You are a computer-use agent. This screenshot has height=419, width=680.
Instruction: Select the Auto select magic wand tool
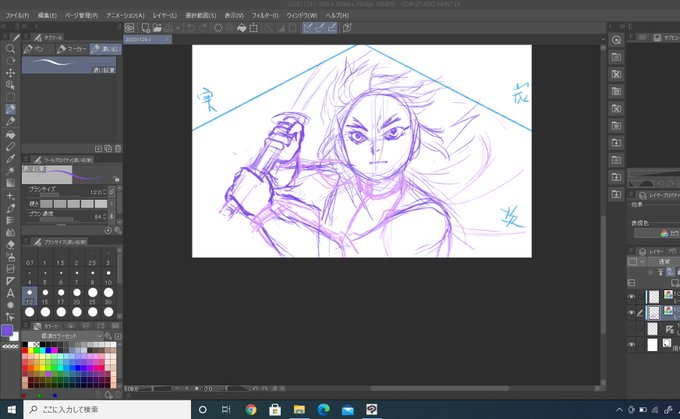pos(10,170)
